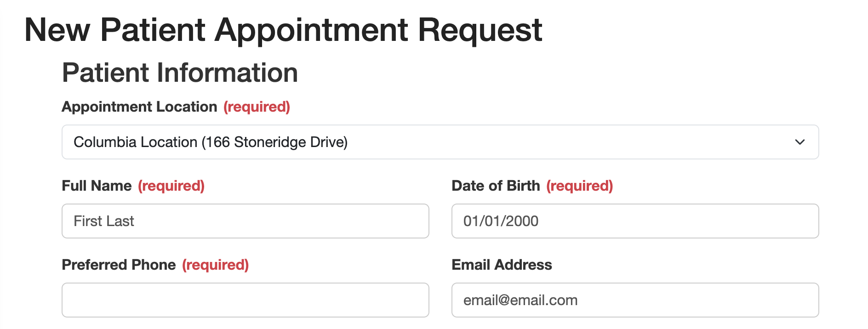
Task: Select the empty Preferred Phone field
Action: click(x=245, y=300)
